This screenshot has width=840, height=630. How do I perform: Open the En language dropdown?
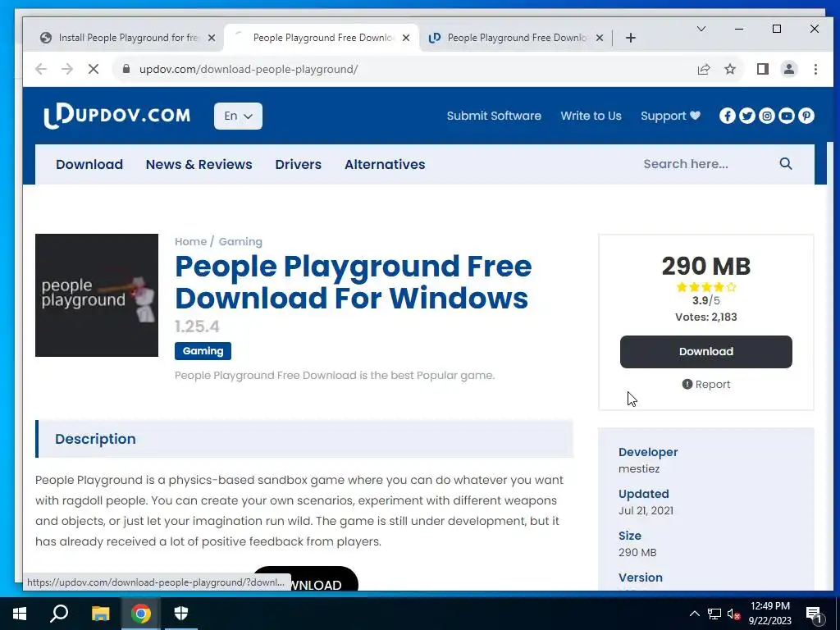238,116
